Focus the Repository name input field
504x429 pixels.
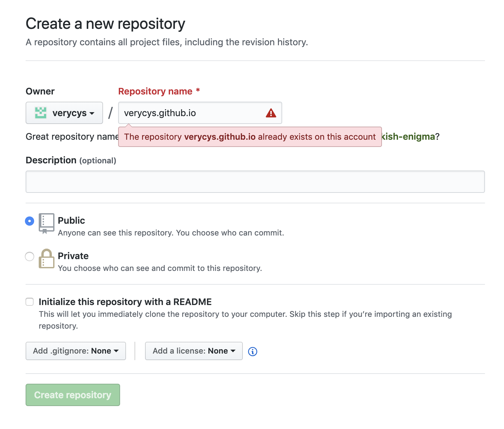coord(200,113)
